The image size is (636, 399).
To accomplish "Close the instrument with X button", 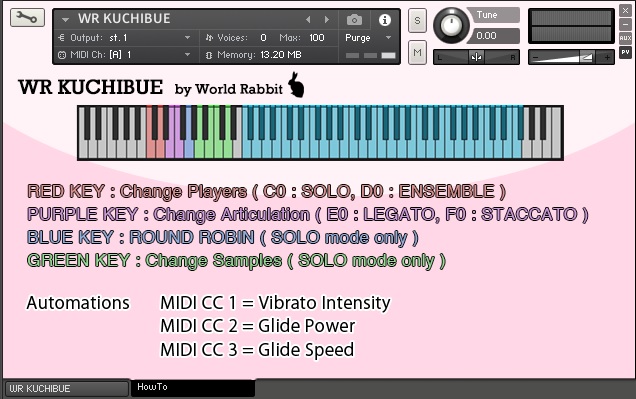I will click(625, 11).
